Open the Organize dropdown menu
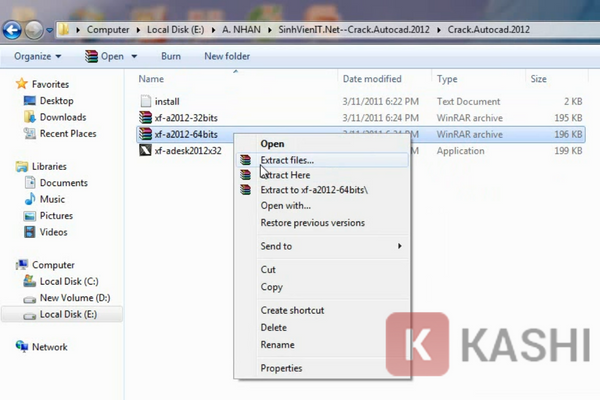The height and width of the screenshot is (400, 600). click(x=38, y=56)
